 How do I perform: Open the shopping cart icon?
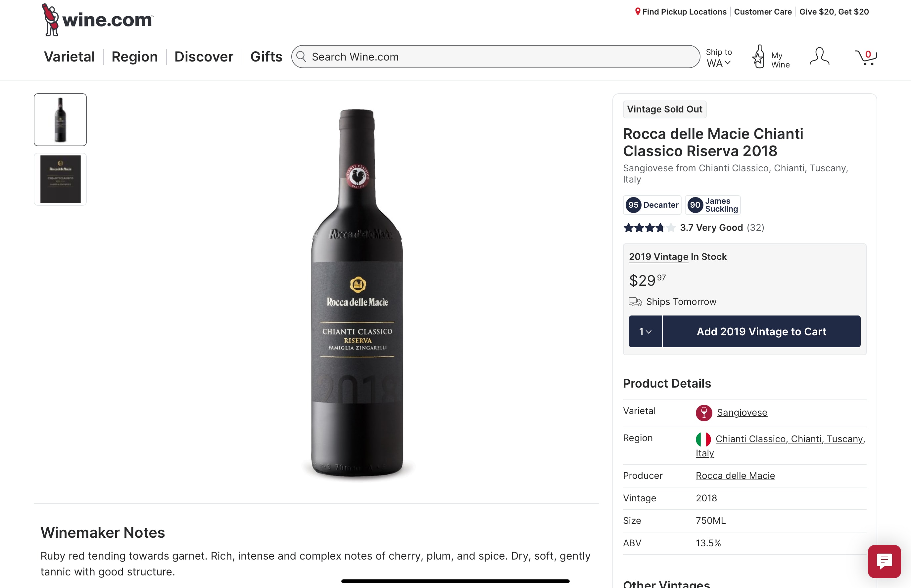[x=866, y=57]
